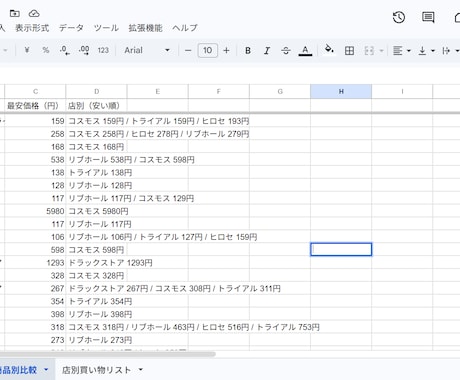Toggle strikethrough formatting
Image resolution: width=460 pixels, height=380 pixels.
pyautogui.click(x=286, y=51)
